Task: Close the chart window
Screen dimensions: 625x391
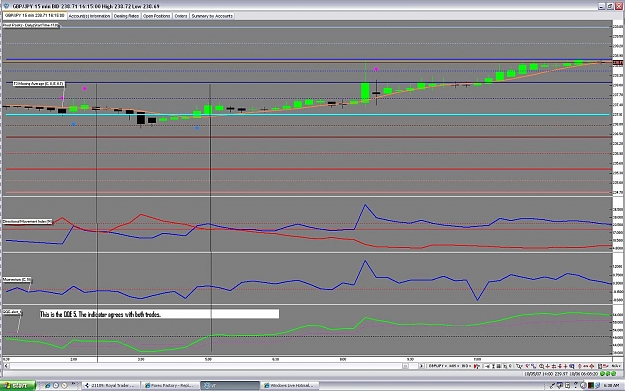Action: point(618,6)
